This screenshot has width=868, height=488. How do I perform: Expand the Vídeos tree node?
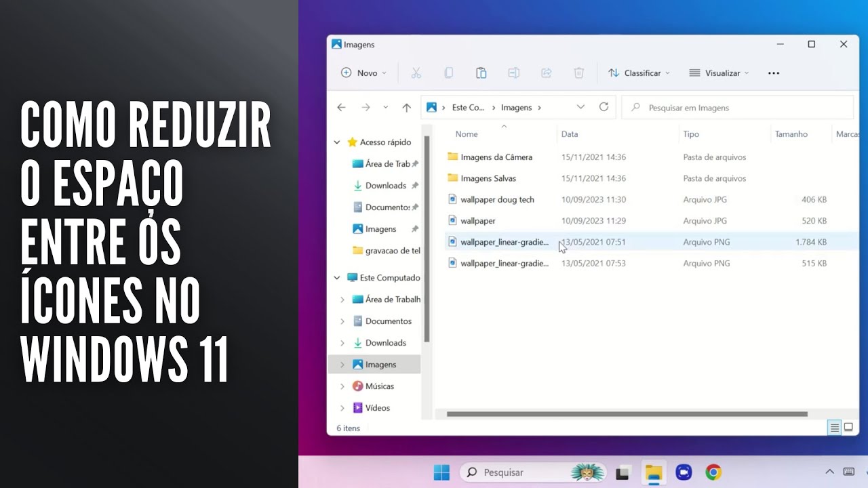(342, 408)
